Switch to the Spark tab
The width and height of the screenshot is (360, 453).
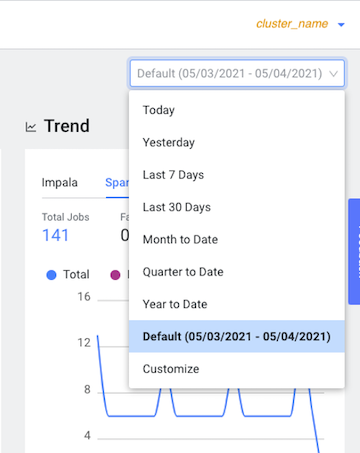click(117, 183)
